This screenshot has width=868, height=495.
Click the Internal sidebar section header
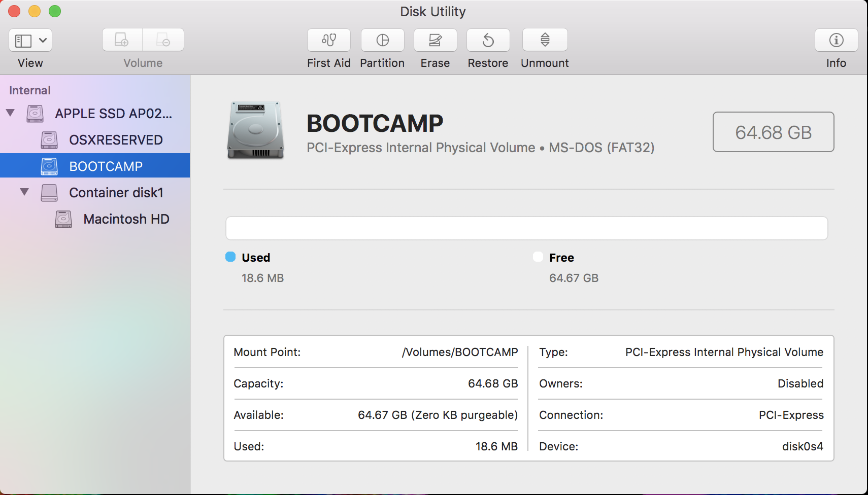pyautogui.click(x=30, y=90)
